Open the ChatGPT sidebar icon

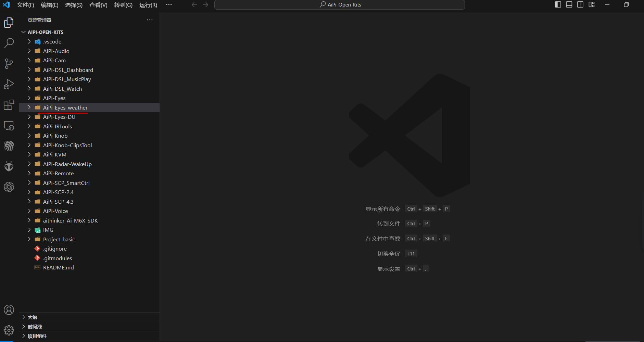coord(9,187)
